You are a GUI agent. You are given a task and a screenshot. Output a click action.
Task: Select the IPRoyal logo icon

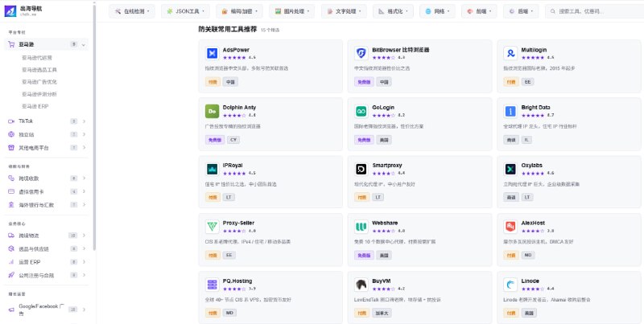click(212, 169)
